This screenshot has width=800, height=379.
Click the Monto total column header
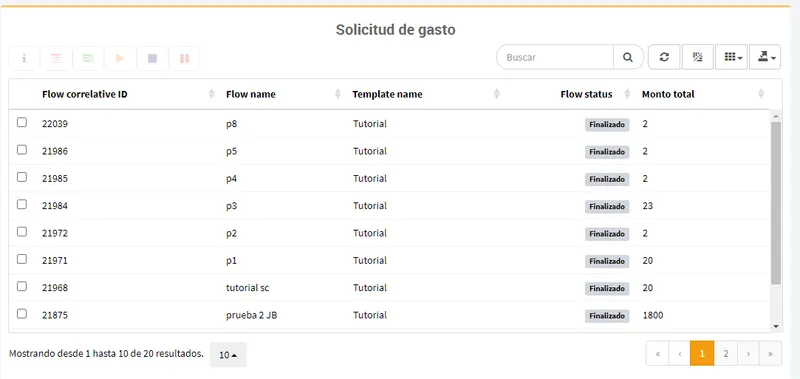(668, 94)
